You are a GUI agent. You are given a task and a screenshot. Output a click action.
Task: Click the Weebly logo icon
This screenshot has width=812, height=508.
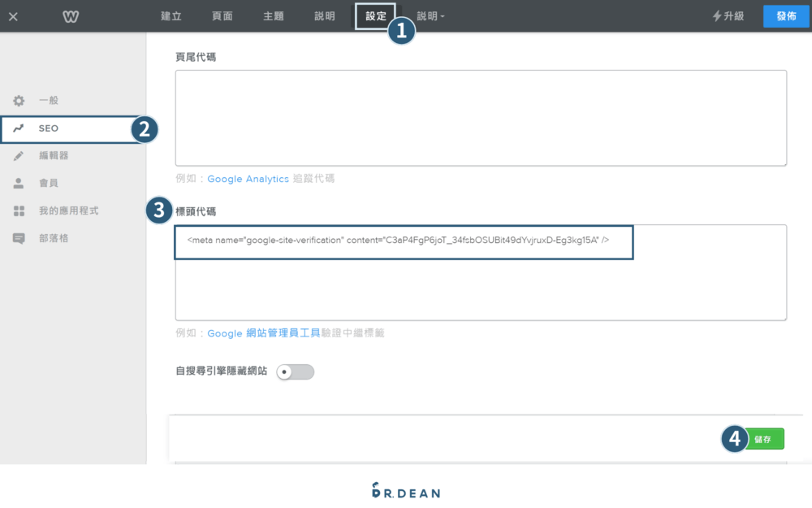pyautogui.click(x=70, y=15)
